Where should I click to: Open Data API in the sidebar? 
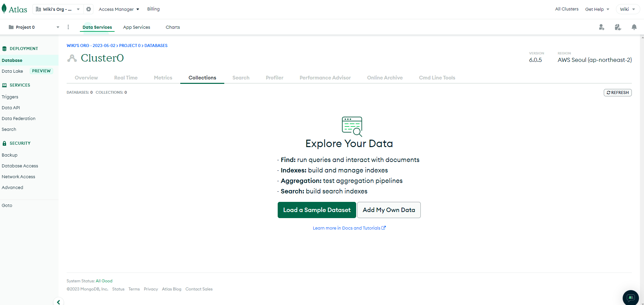[11, 108]
